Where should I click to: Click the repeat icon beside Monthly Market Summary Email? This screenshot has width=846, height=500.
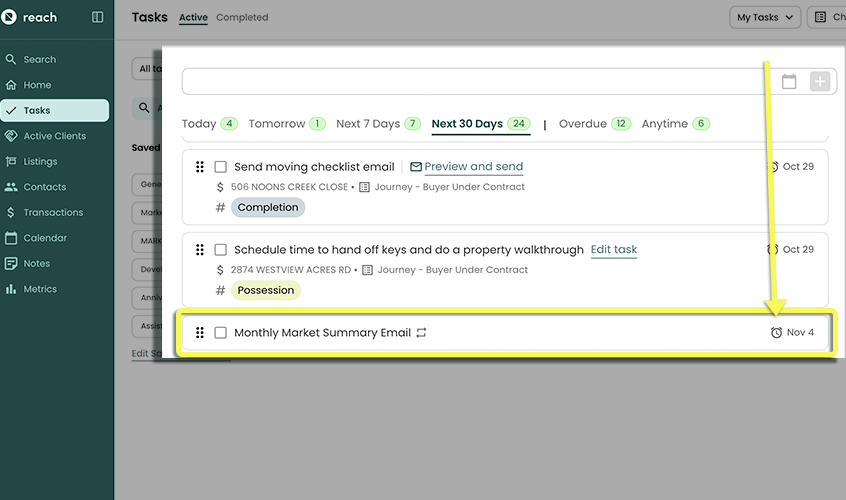click(421, 333)
